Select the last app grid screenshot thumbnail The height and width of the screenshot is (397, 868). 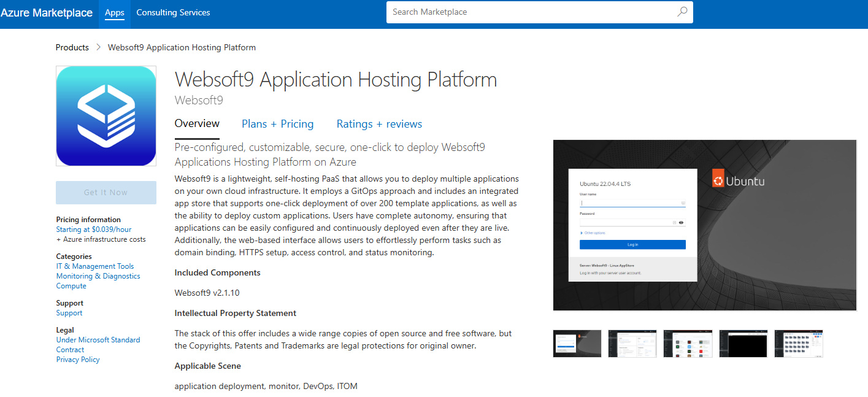(x=798, y=343)
